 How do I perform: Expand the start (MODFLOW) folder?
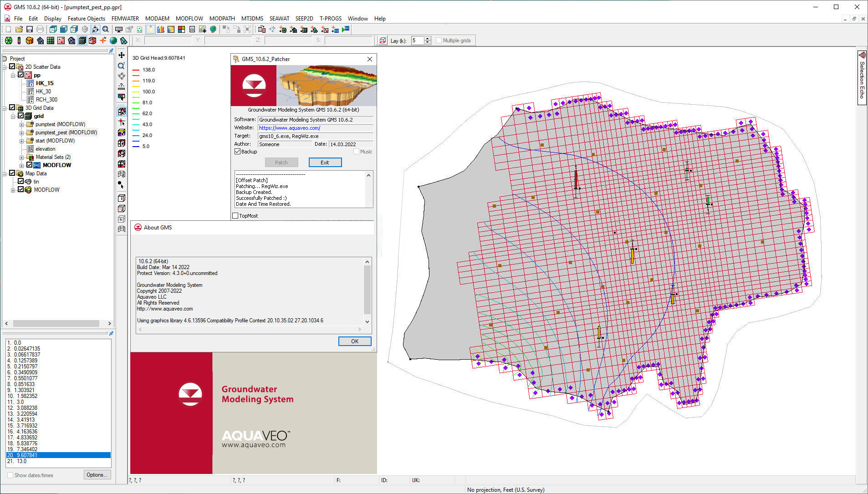click(x=21, y=141)
